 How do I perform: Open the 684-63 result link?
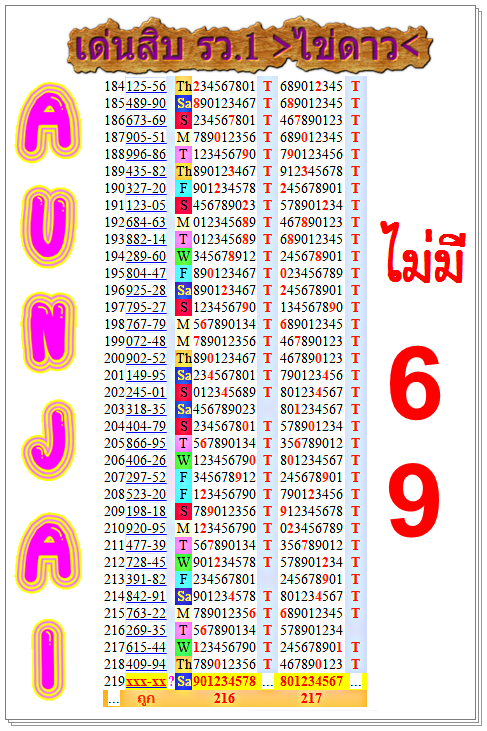point(146,222)
